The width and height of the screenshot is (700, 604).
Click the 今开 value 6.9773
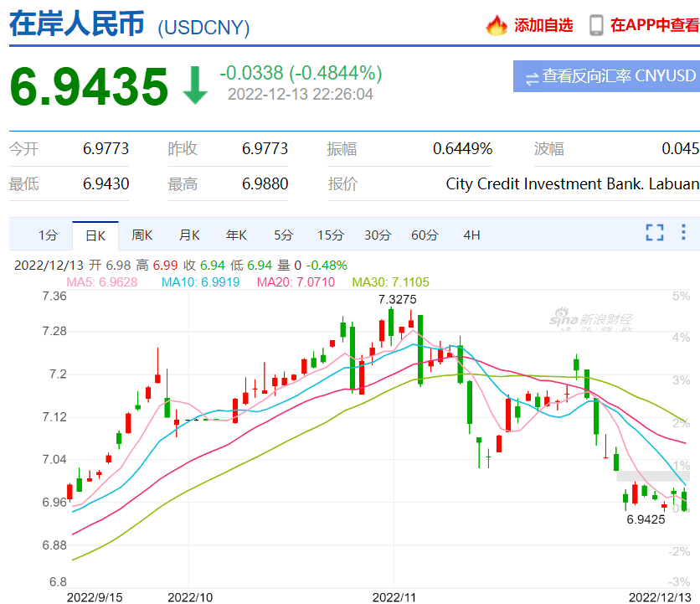click(106, 149)
